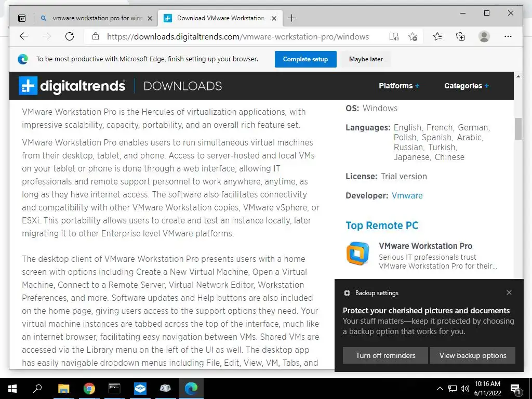Open the Favorites list icon
Viewport: 532px width, 399px height.
(437, 36)
